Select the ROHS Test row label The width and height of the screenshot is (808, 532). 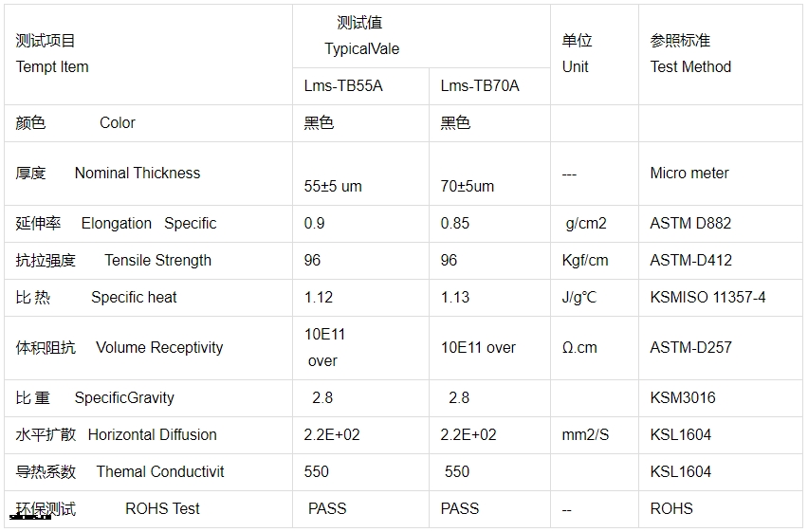(x=162, y=509)
